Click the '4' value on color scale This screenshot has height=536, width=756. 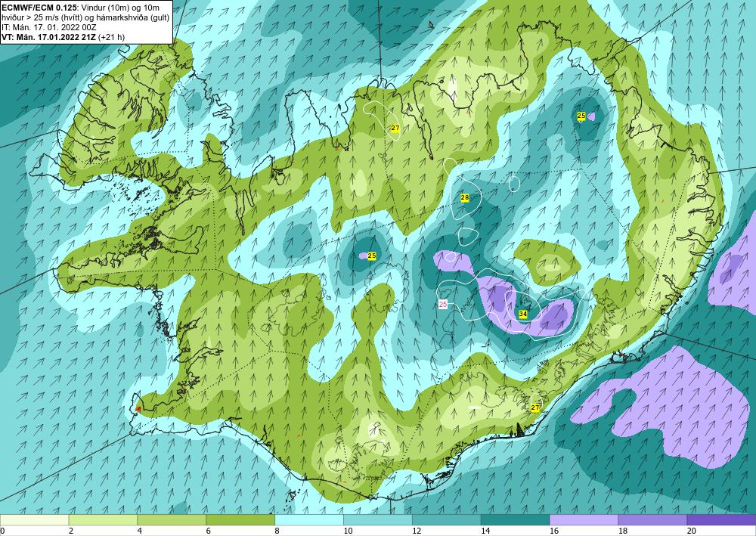coord(140,531)
